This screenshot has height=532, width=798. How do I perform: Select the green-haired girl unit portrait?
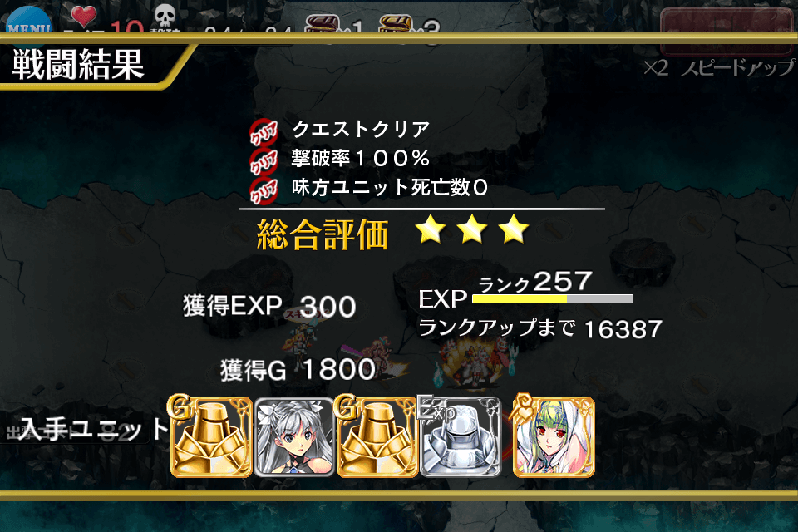tap(554, 436)
